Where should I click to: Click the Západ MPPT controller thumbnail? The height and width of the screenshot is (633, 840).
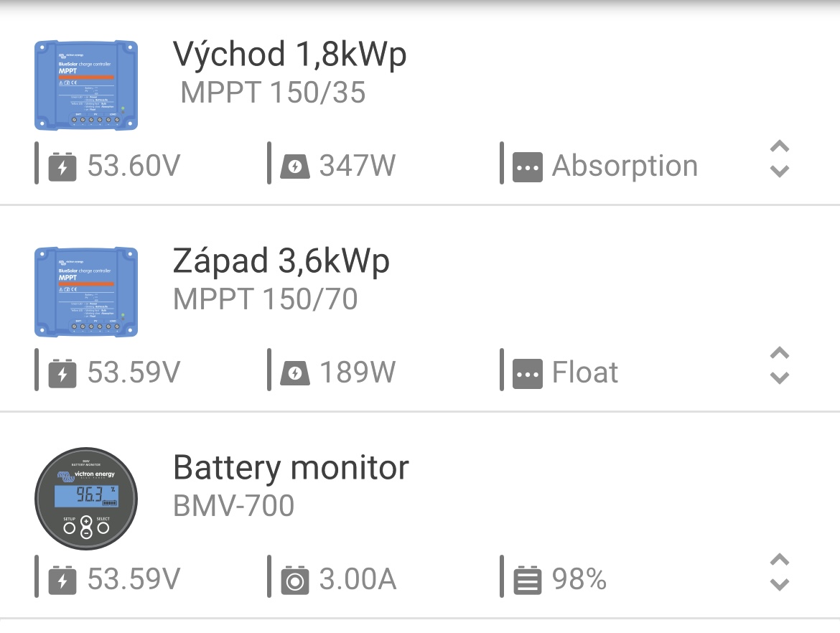click(86, 292)
